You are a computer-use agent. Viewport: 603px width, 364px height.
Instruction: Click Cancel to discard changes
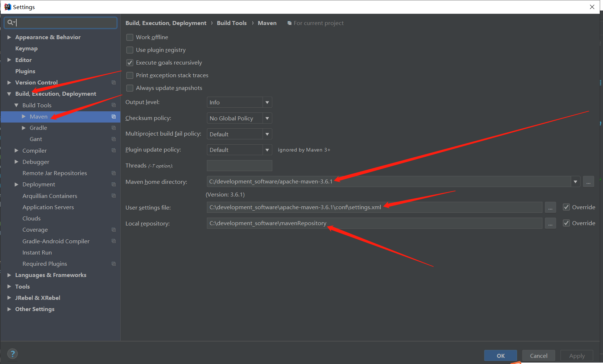coord(539,356)
